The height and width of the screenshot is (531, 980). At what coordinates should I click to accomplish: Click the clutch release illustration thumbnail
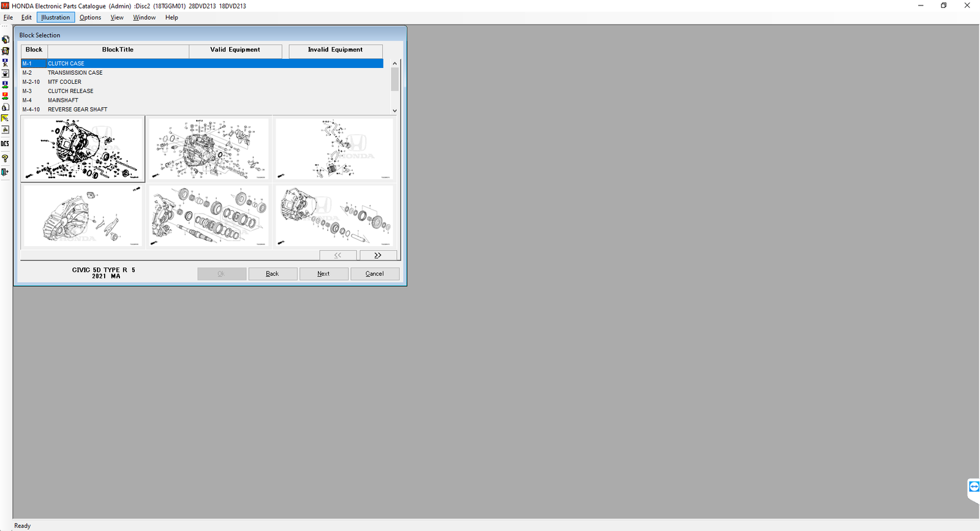[x=83, y=216]
